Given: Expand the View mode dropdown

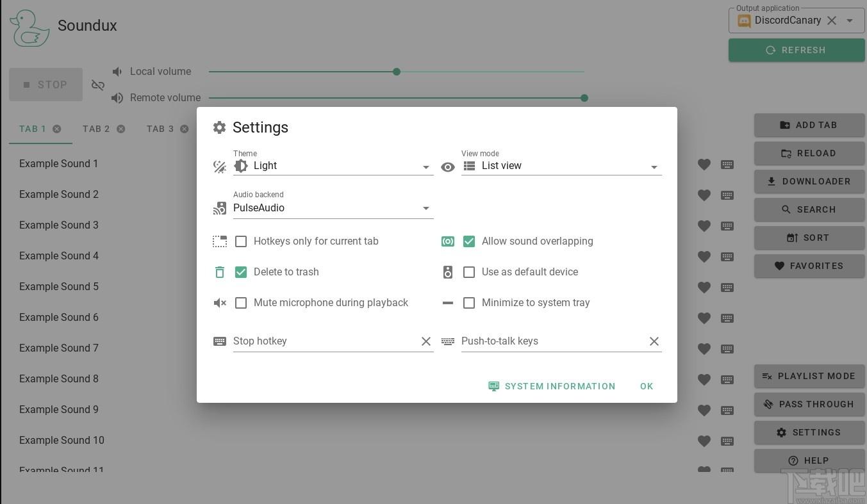Looking at the screenshot, I should (561, 166).
